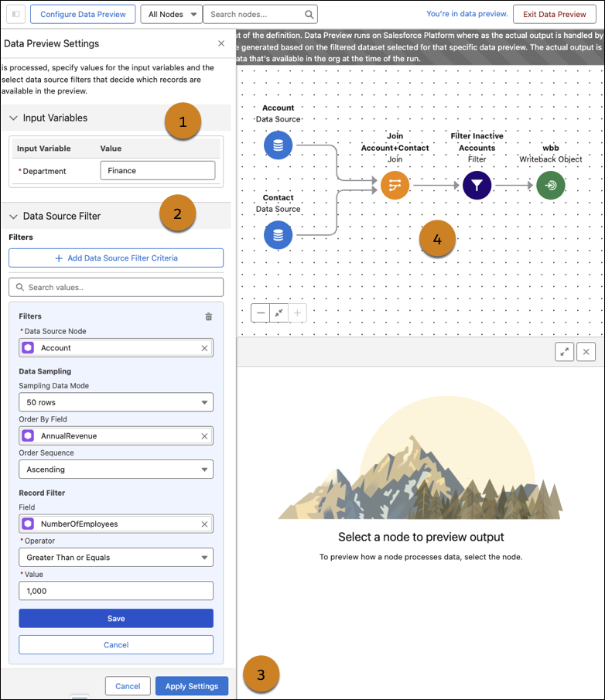Select the wbb Writeback Object node icon
This screenshot has width=605, height=700.
click(x=551, y=185)
